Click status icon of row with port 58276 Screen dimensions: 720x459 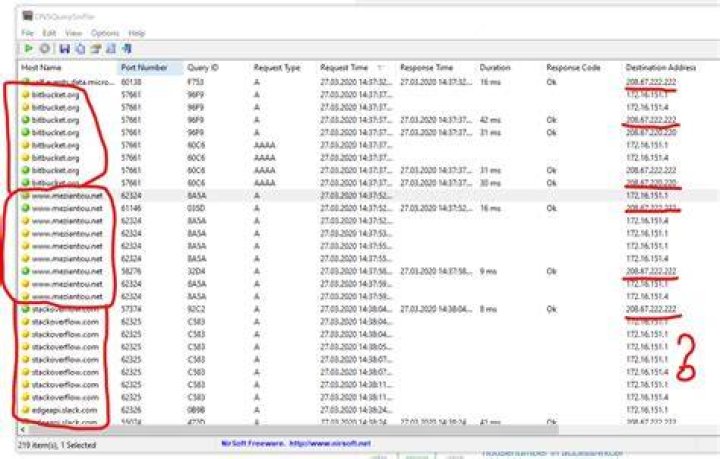coord(26,271)
